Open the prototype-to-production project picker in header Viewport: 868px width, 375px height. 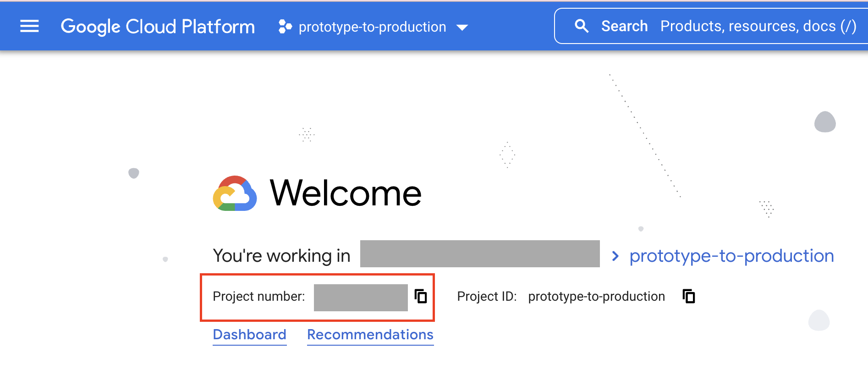tap(372, 27)
